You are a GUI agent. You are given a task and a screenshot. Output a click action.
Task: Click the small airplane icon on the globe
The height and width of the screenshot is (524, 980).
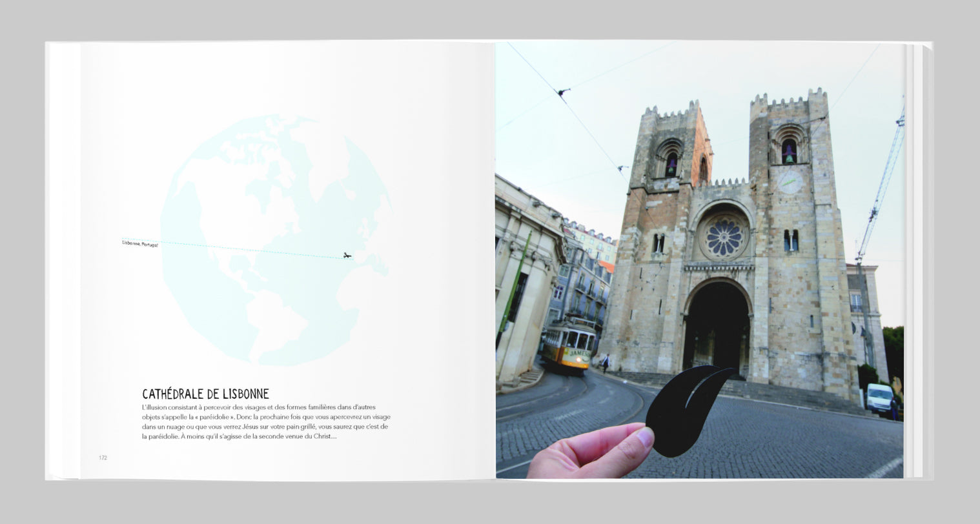tap(347, 256)
